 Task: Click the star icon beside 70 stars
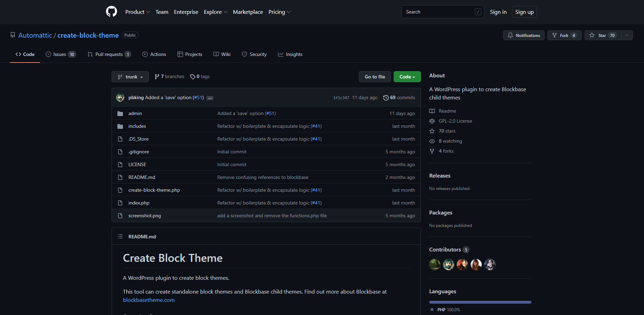pyautogui.click(x=432, y=131)
